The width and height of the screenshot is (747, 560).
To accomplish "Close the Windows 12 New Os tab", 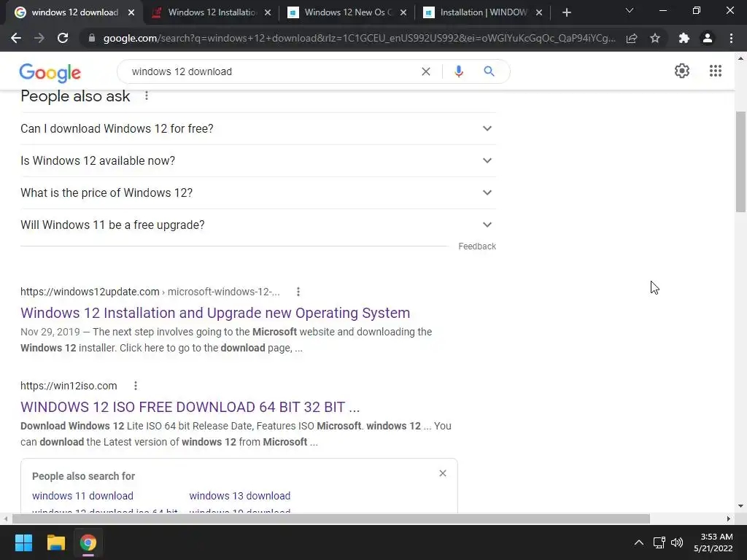I will (403, 13).
